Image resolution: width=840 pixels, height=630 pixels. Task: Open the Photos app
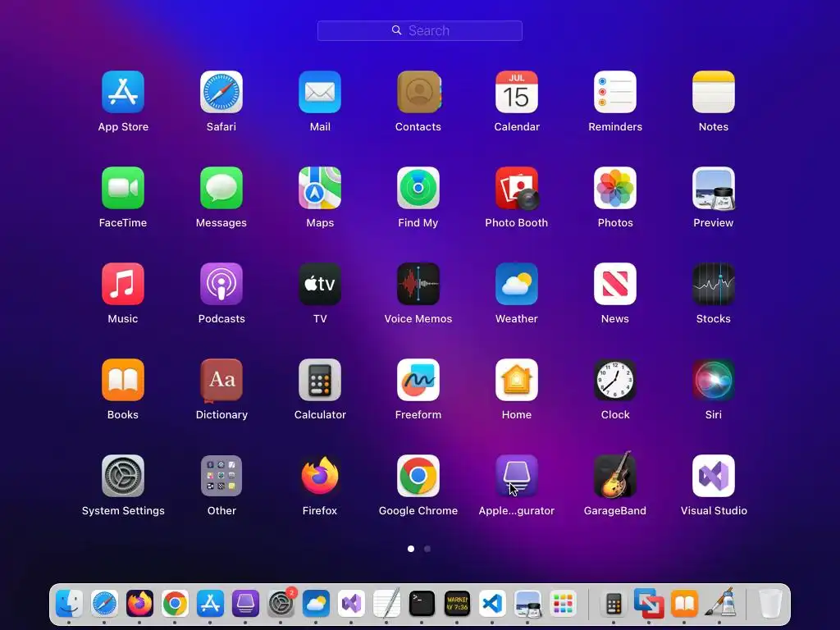point(615,188)
